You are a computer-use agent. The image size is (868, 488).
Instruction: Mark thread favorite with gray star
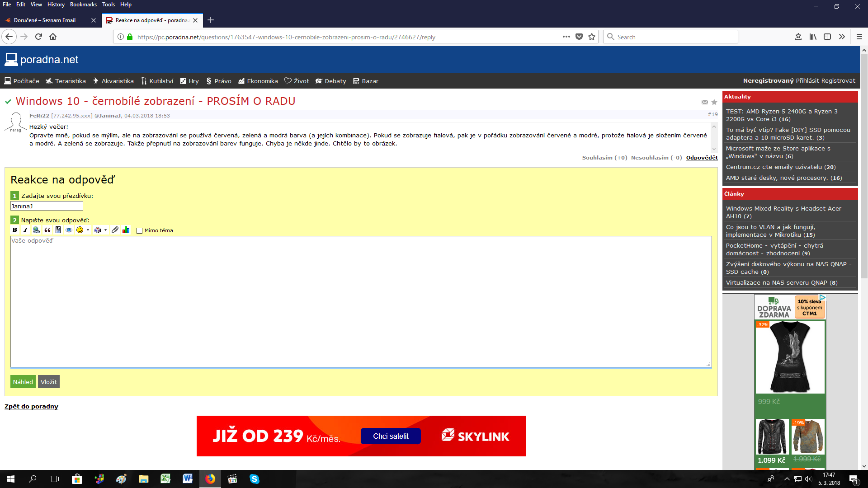714,102
